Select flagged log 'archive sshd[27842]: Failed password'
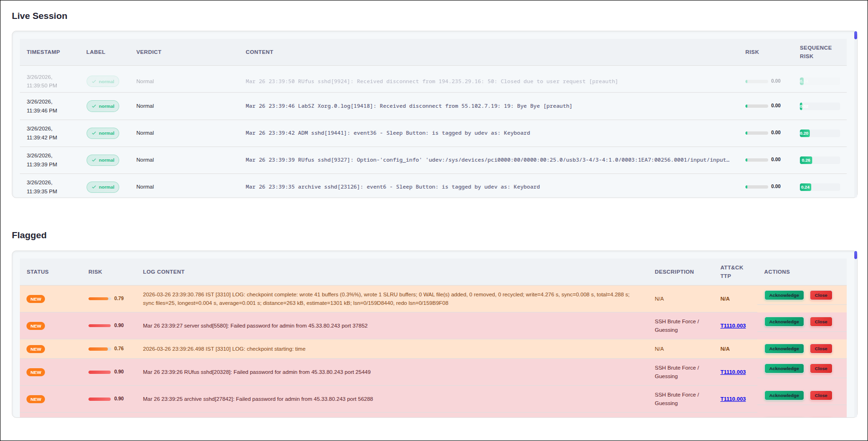The image size is (868, 441). (x=258, y=399)
